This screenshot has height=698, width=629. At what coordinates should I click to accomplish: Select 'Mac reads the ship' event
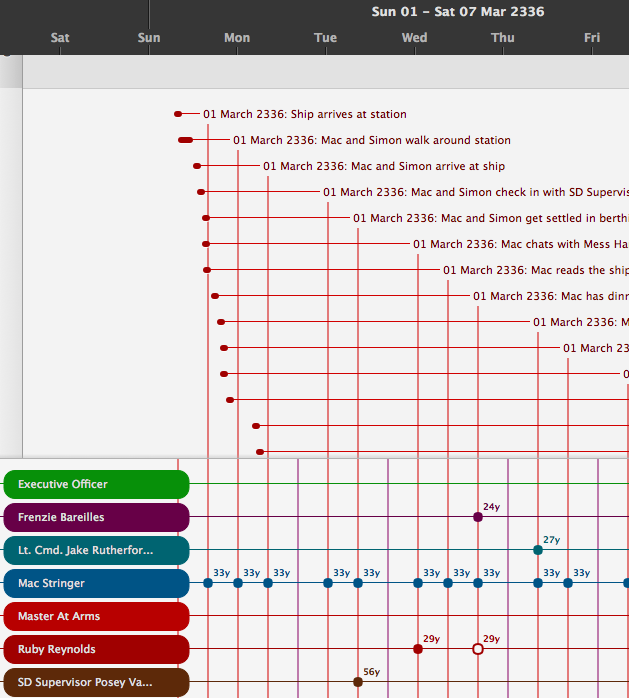tap(535, 270)
